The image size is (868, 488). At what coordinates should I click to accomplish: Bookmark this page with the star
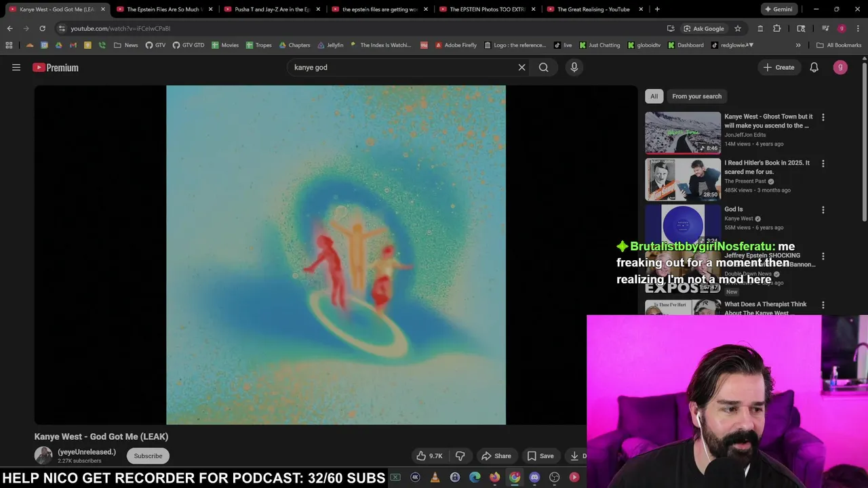pyautogui.click(x=738, y=28)
